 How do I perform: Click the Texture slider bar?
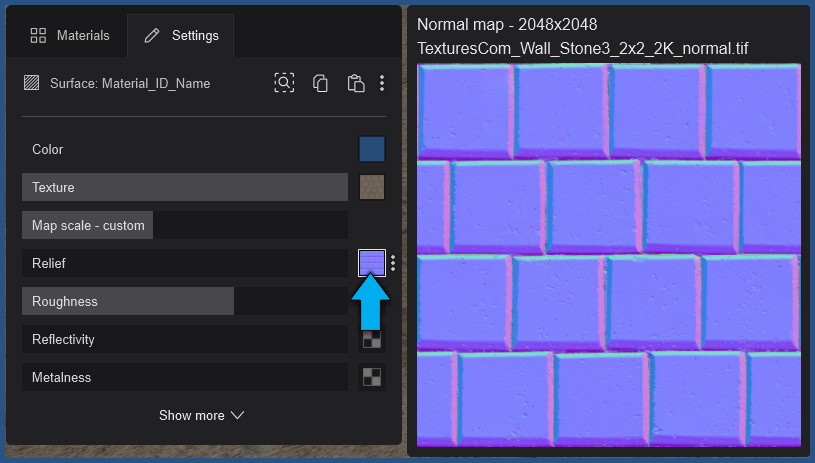pos(184,187)
